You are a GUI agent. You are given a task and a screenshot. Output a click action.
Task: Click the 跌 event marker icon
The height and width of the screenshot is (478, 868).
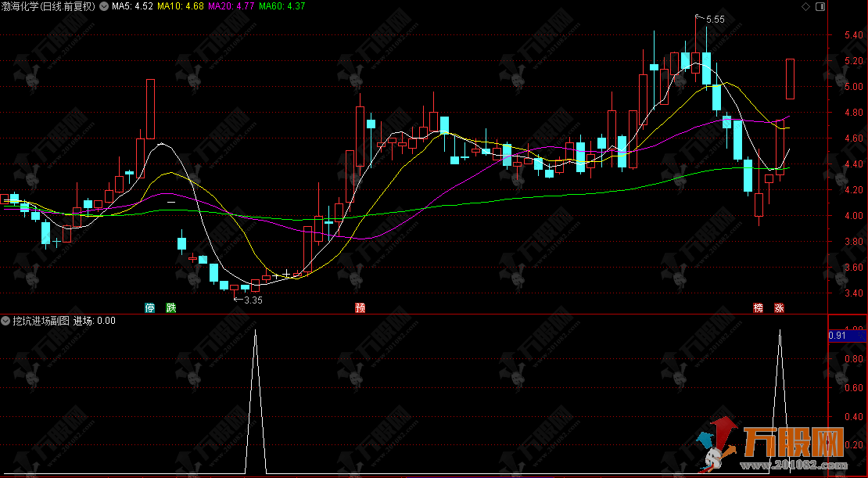coord(170,308)
